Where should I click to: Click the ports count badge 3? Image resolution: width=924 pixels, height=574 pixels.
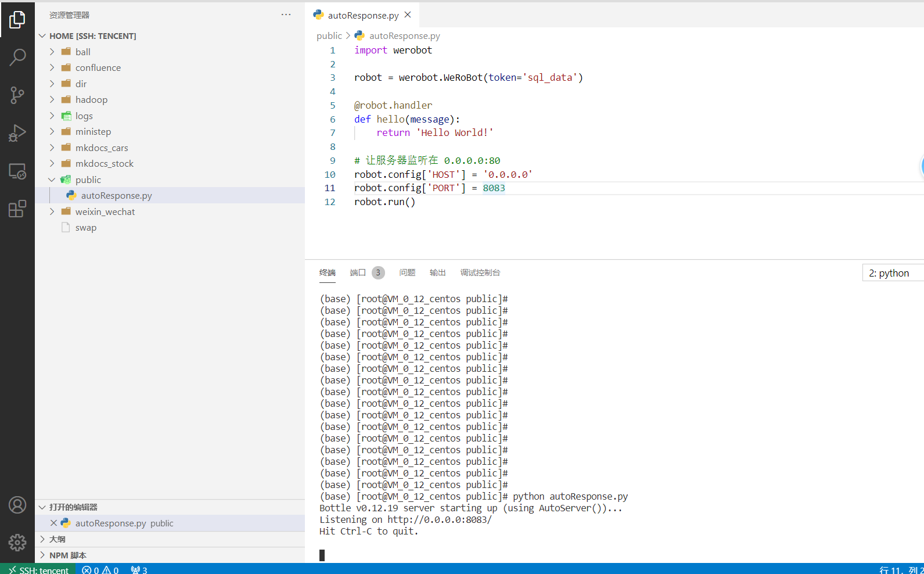click(378, 272)
